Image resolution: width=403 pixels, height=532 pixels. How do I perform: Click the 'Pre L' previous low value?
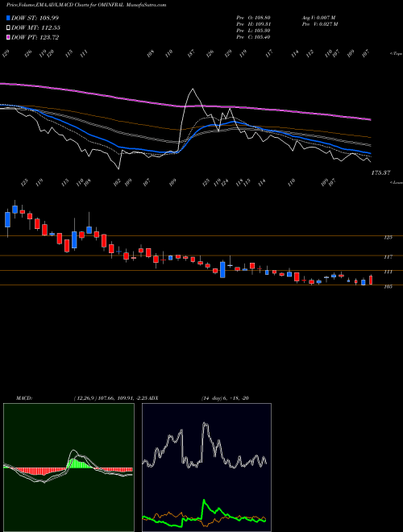tap(253, 31)
